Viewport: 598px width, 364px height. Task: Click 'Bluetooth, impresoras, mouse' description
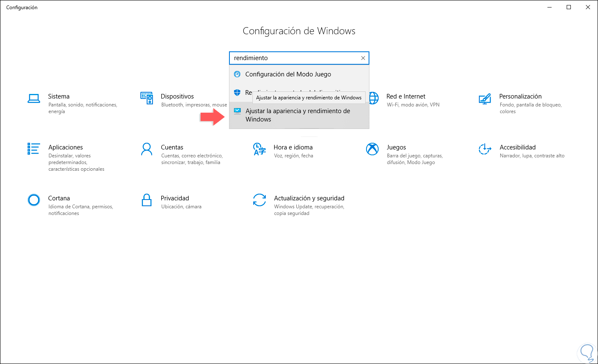tap(194, 105)
